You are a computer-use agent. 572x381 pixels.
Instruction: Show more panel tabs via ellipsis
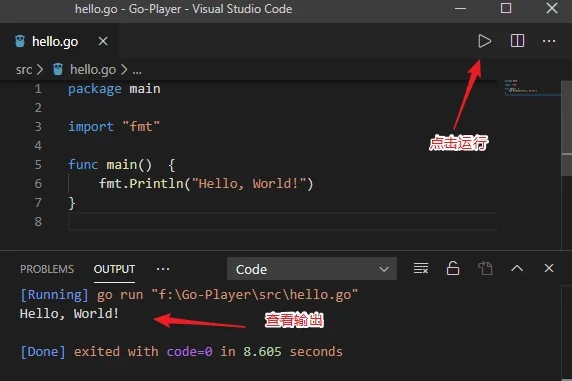coord(163,269)
